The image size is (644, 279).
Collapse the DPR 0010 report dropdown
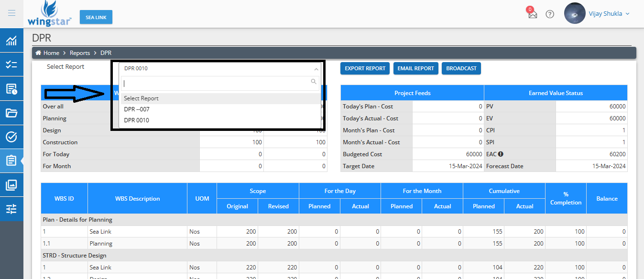pyautogui.click(x=220, y=68)
